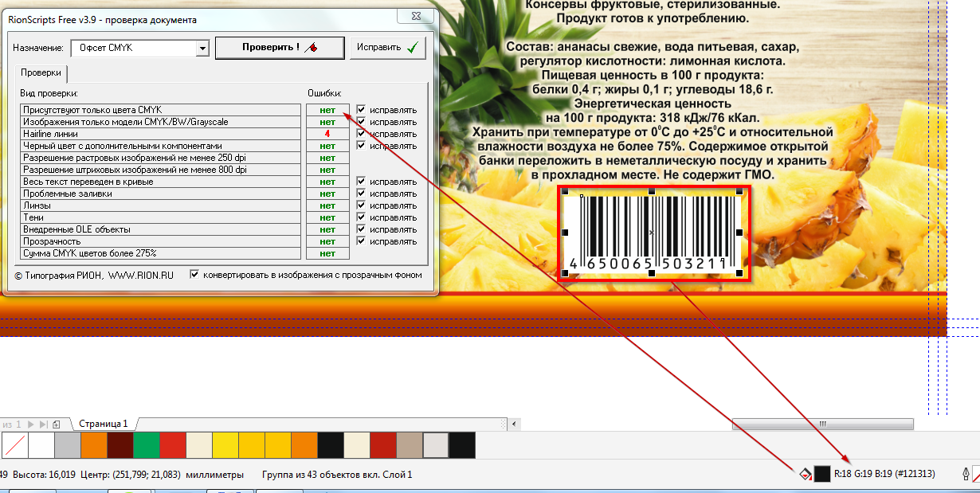980x493 pixels.
Task: Pick the bright yellow palette swatch
Action: click(226, 445)
